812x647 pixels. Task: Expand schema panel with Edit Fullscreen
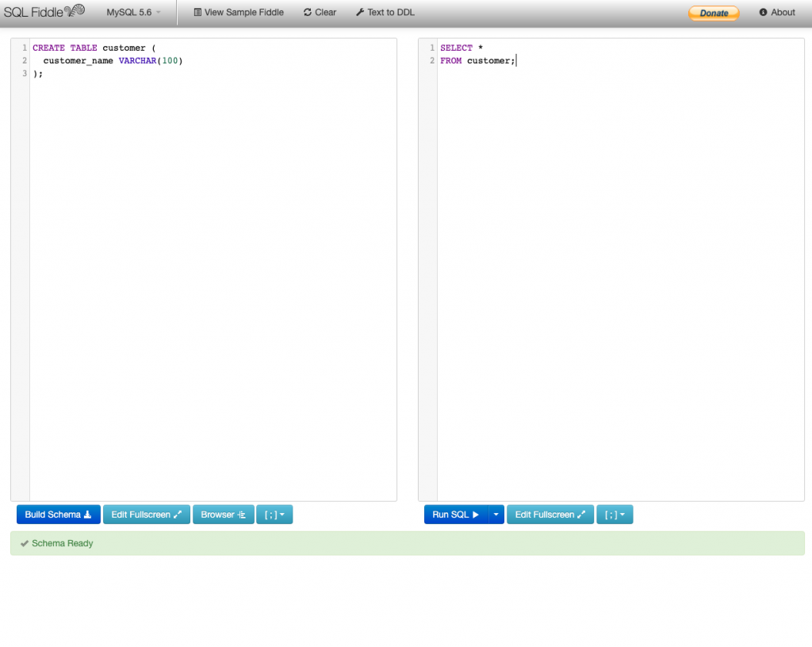coord(146,515)
